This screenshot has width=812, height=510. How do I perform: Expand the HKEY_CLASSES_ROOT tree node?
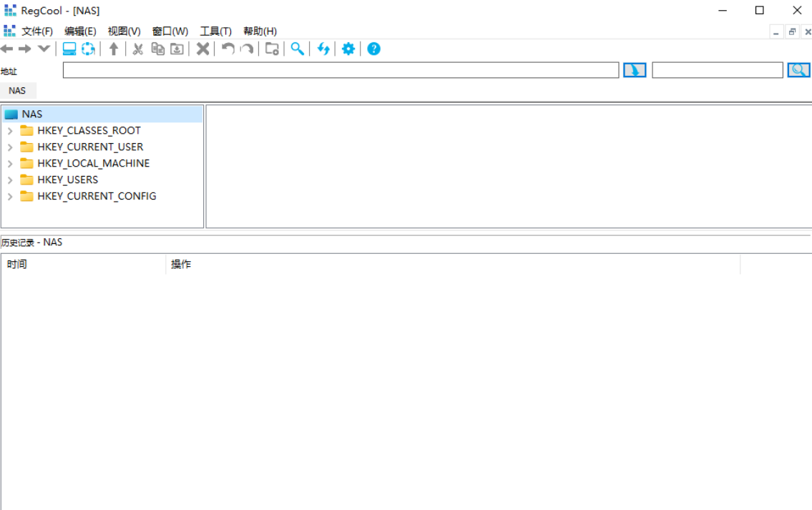tap(10, 131)
